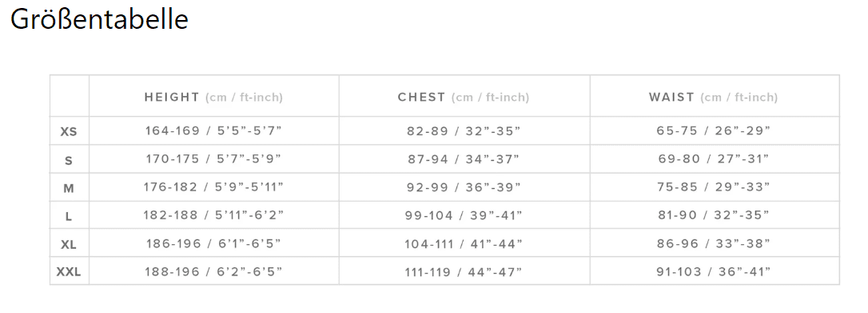868x313 pixels.
Task: Select the XS height cell 164-169
Action: 213,130
